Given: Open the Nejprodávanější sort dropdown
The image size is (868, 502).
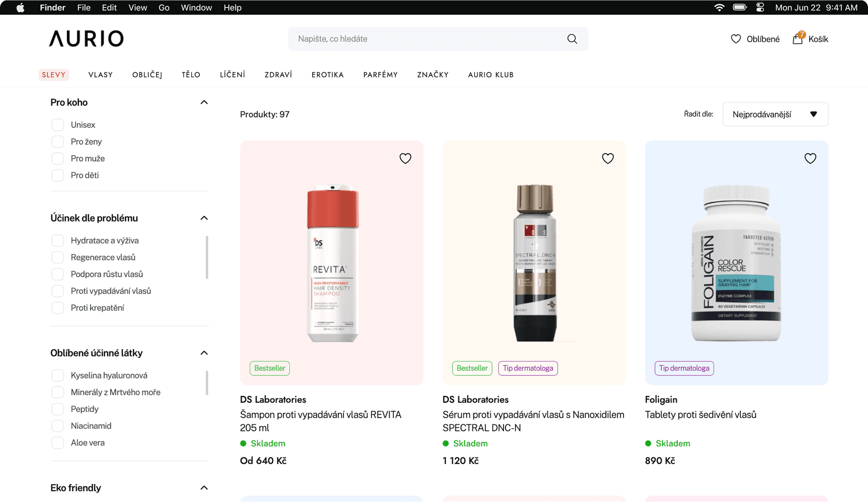Looking at the screenshot, I should (775, 114).
